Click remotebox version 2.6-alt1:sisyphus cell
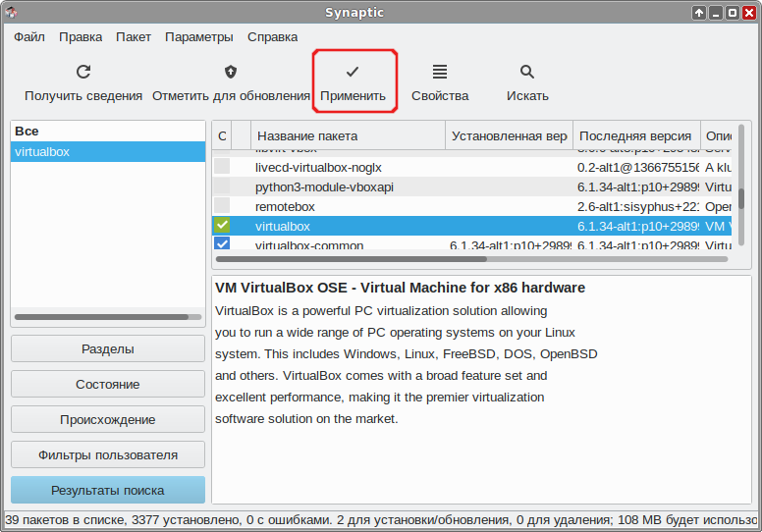 tap(637, 206)
